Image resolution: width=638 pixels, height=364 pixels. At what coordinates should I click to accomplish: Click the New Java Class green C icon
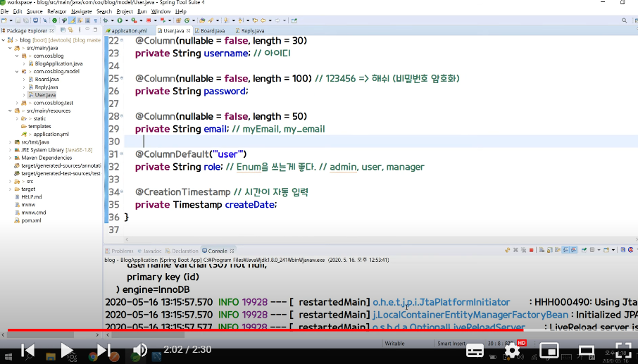(187, 20)
